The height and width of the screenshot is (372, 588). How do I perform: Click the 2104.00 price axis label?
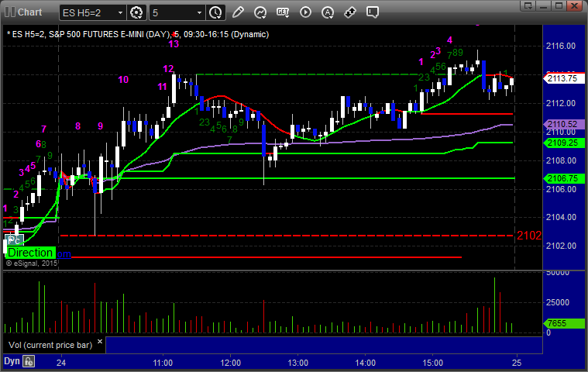pyautogui.click(x=561, y=217)
